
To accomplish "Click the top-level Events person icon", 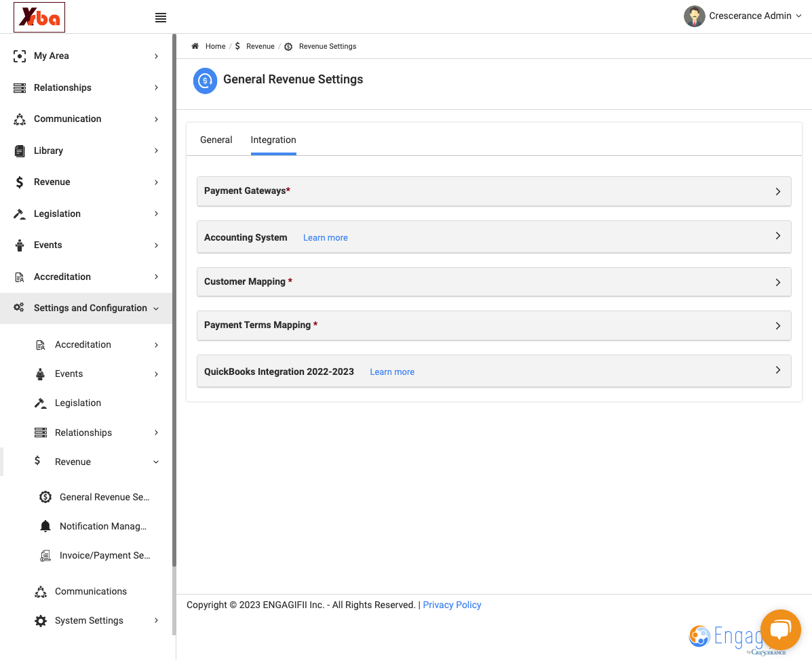I will point(20,245).
